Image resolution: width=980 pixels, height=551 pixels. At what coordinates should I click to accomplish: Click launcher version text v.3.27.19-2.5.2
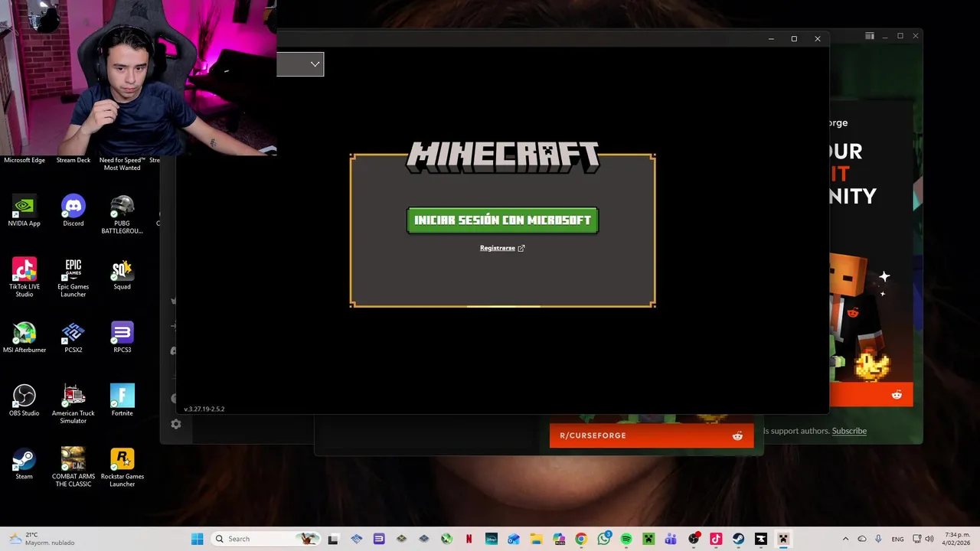204,409
